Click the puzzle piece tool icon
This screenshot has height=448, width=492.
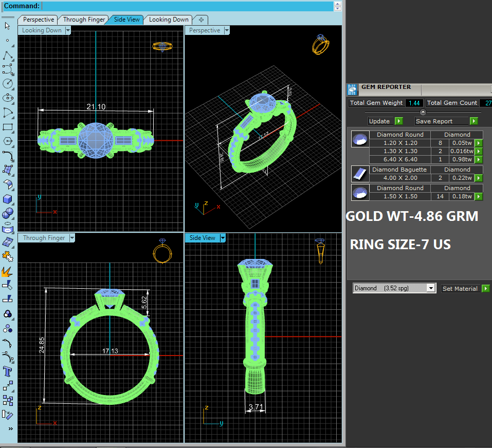coord(8,256)
